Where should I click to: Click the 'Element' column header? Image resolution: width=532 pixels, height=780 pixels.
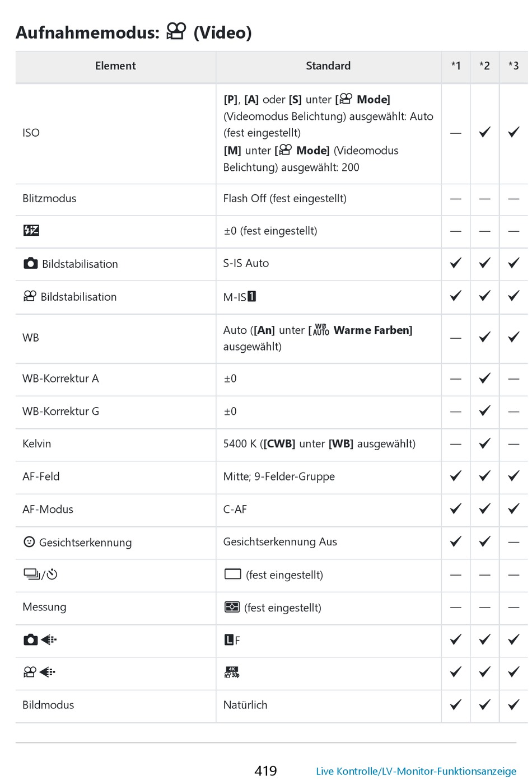coord(115,66)
